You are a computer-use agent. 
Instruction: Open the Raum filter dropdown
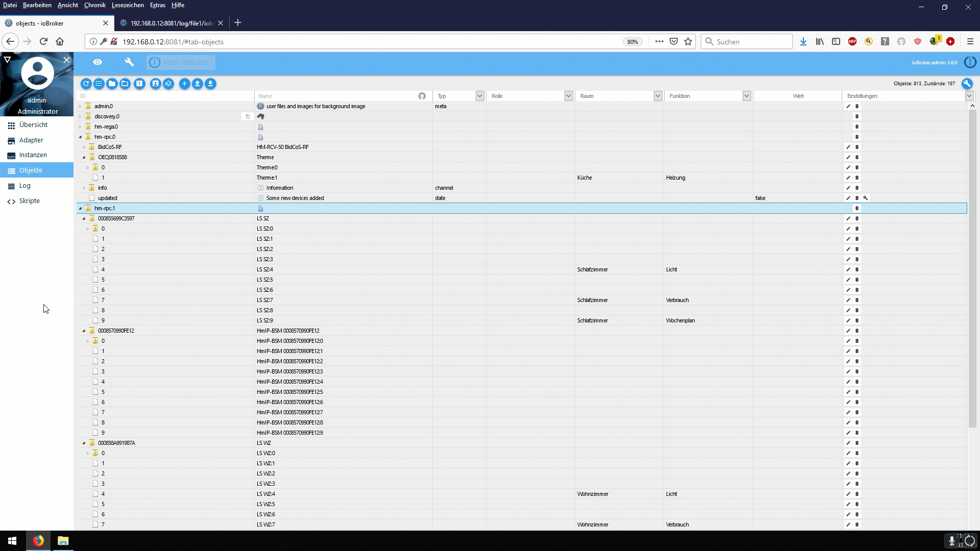point(657,96)
